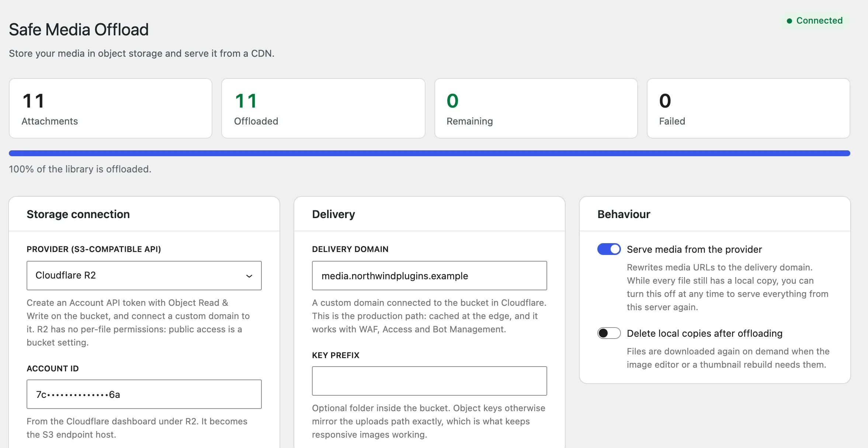This screenshot has height=448, width=868.
Task: Click the Delivery panel title
Action: (x=333, y=214)
